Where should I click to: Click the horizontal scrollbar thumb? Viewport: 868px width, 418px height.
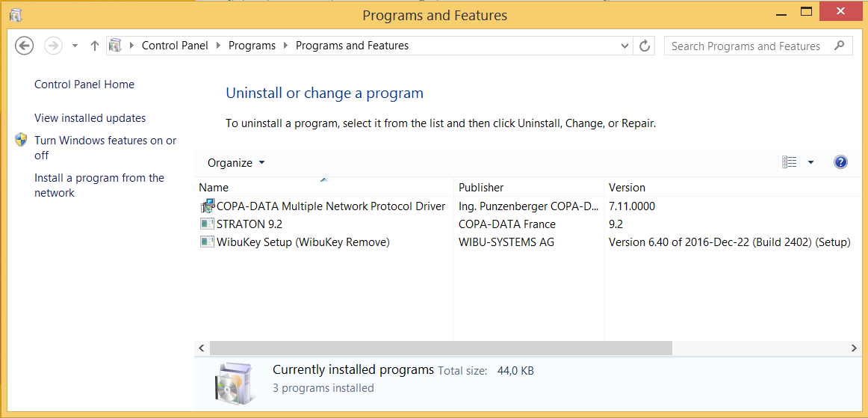coord(441,348)
